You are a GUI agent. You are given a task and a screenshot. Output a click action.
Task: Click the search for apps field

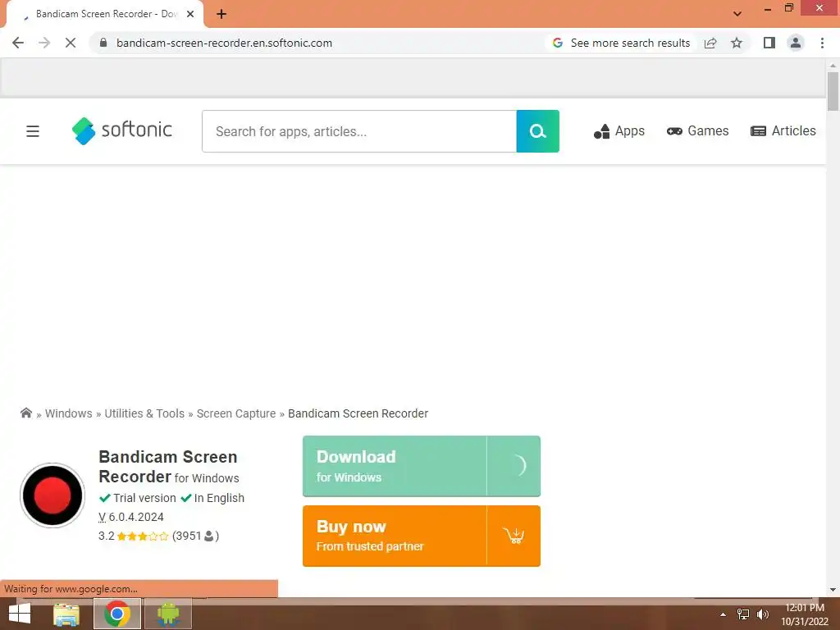click(359, 131)
